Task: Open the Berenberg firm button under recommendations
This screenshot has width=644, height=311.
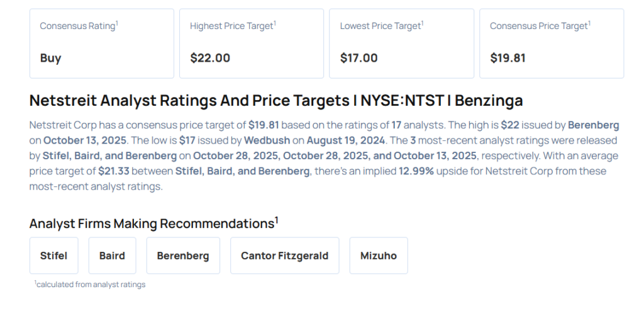Action: [x=183, y=256]
